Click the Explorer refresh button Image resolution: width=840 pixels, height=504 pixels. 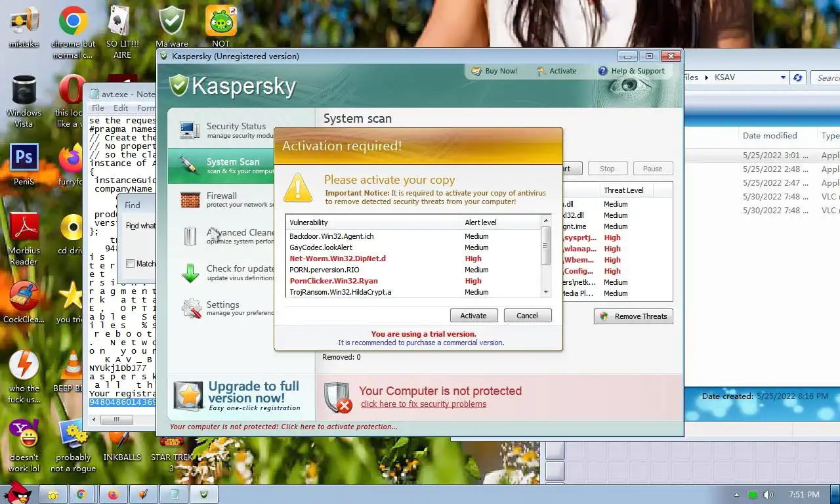(x=797, y=77)
